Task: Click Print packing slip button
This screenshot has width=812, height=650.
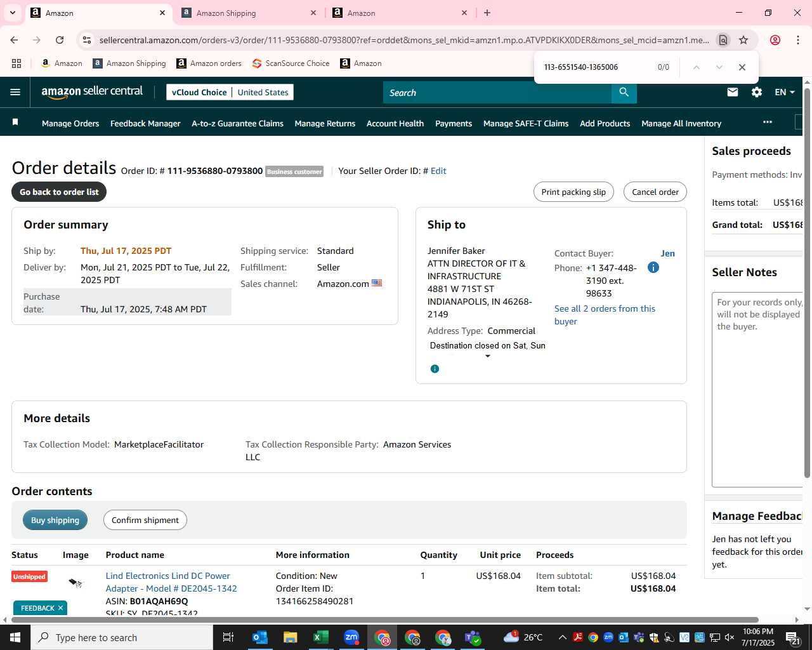Action: point(573,192)
